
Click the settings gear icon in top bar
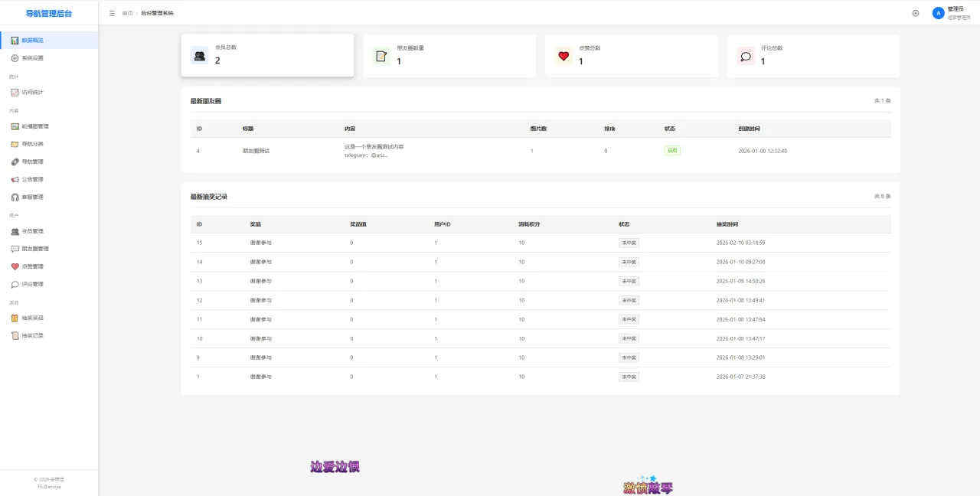(x=915, y=13)
